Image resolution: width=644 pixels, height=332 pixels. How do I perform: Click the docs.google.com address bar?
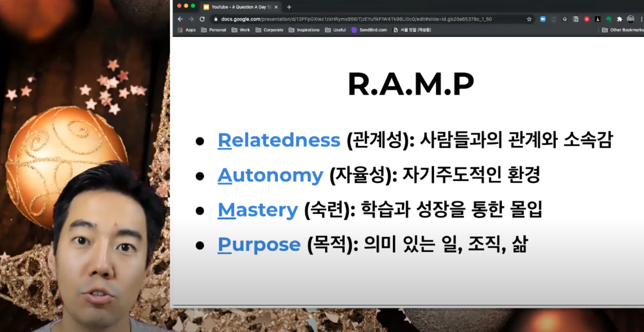click(x=355, y=19)
